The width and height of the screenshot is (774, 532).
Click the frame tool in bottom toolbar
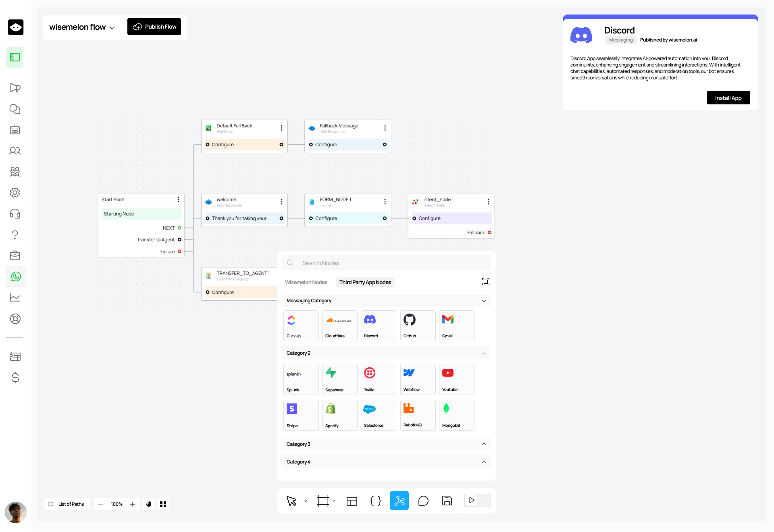pos(322,501)
